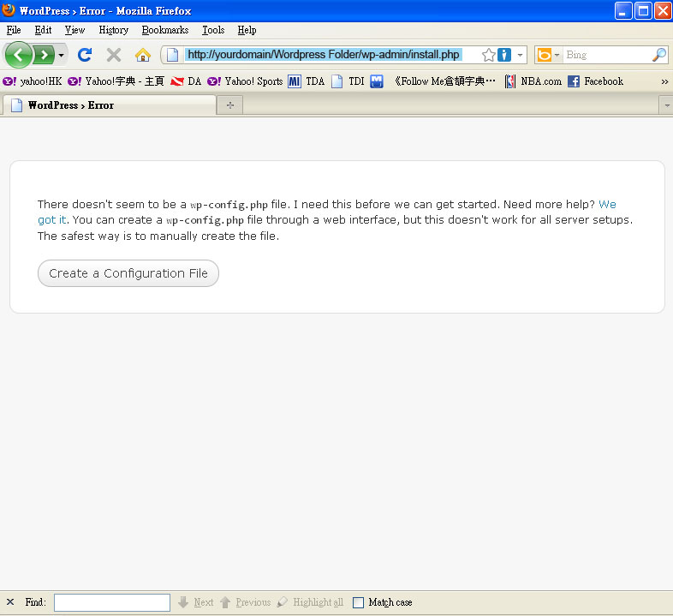Open the DA bookmark
Viewport: 673px width, 616px height.
coord(186,81)
